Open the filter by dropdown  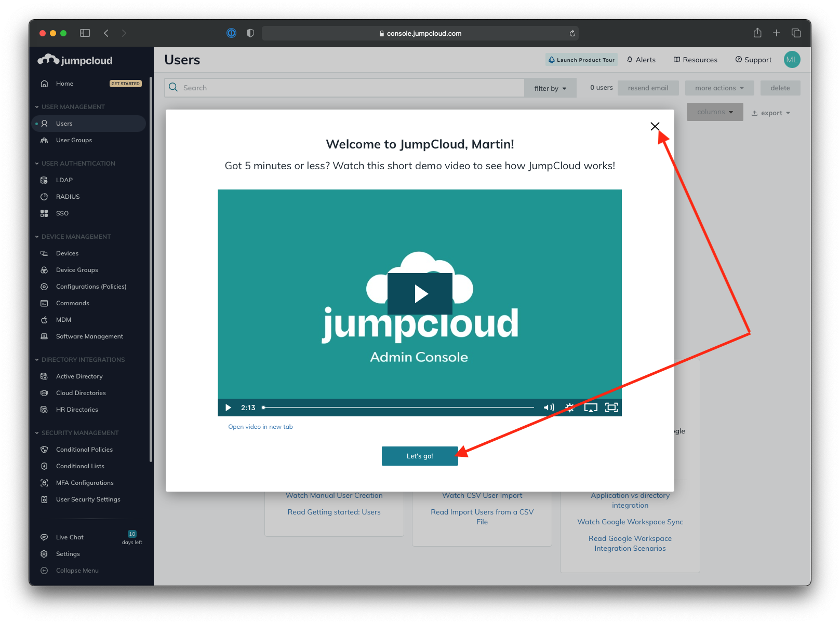[550, 88]
